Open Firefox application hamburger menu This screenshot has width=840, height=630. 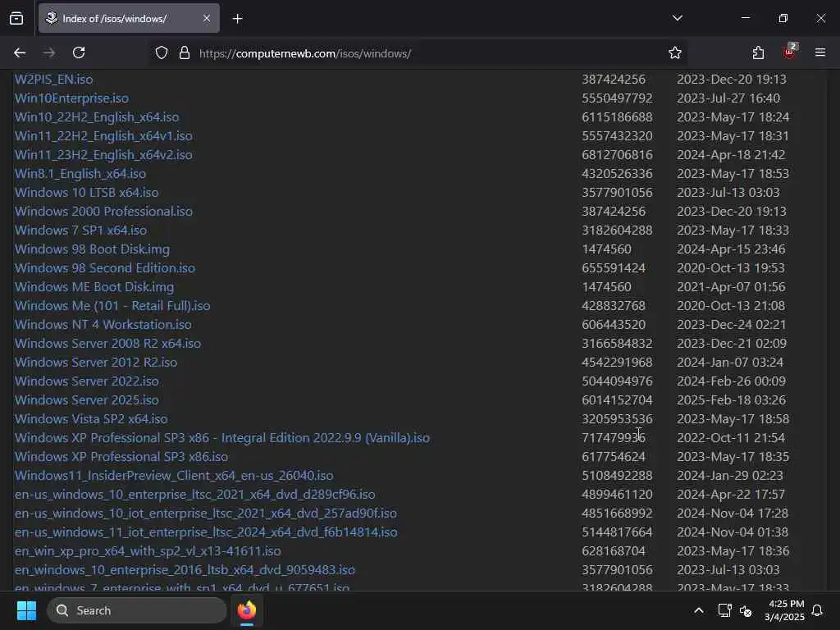(820, 52)
